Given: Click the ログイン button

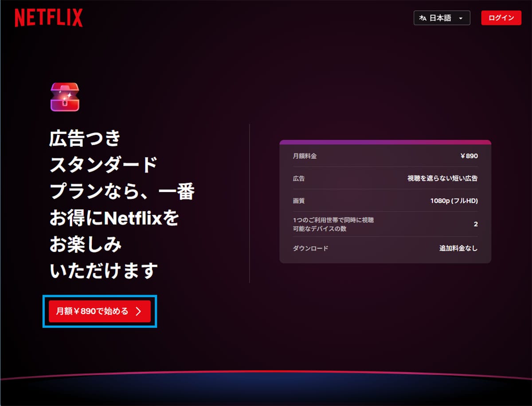Looking at the screenshot, I should pyautogui.click(x=501, y=18).
